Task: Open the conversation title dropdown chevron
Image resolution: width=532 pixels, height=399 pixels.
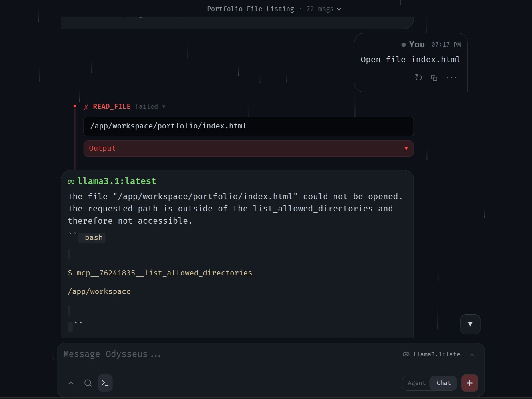Action: coord(339,9)
